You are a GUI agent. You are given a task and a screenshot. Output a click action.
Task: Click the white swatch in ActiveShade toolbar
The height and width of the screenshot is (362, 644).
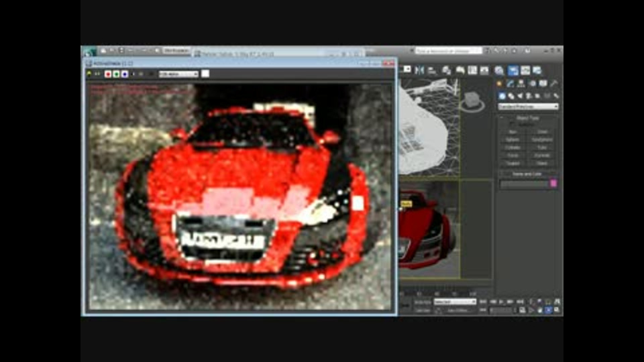205,74
